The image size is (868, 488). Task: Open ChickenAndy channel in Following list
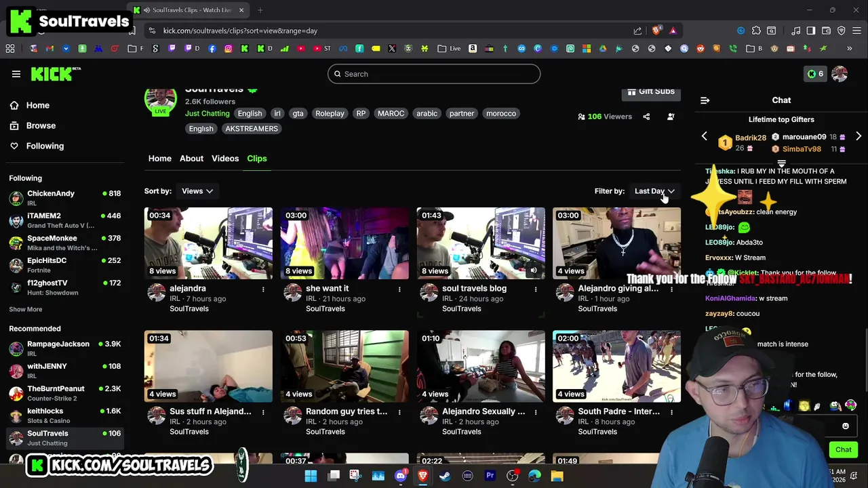[x=65, y=198]
